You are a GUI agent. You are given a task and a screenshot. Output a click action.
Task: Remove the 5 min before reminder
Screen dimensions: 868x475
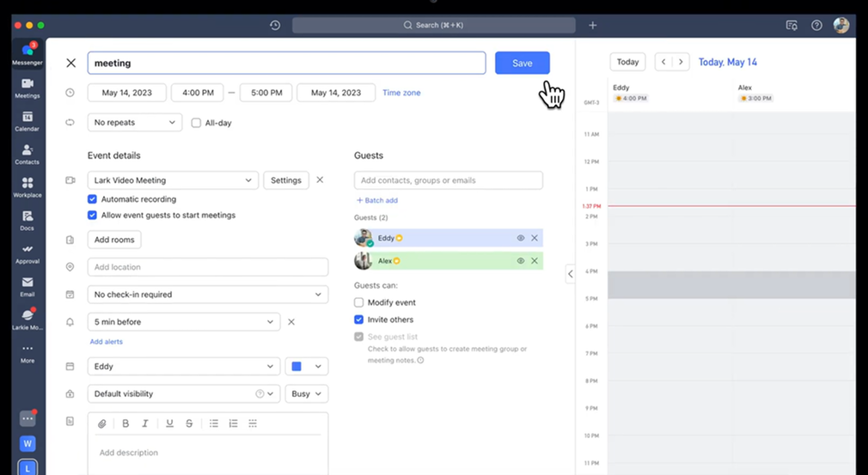(x=291, y=322)
